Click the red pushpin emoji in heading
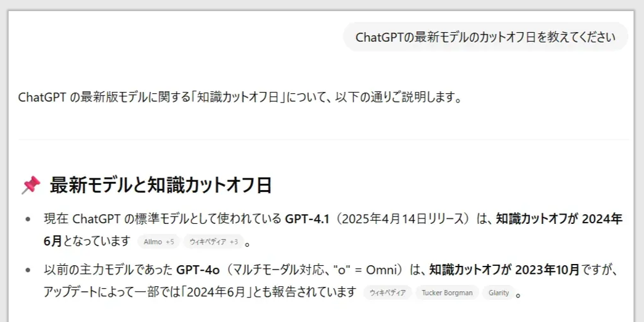This screenshot has height=322, width=644. coord(31,186)
